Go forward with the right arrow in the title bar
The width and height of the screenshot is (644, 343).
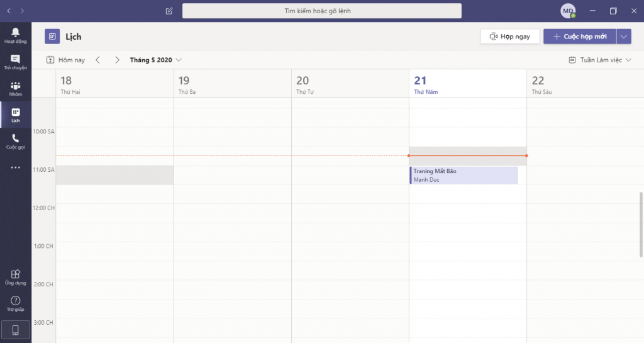[x=22, y=11]
